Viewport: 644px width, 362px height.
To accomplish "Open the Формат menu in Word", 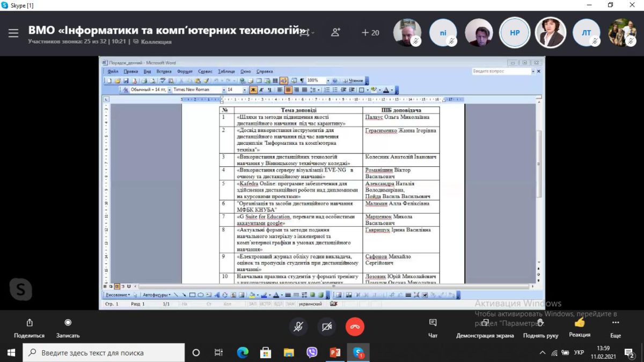I will [185, 71].
